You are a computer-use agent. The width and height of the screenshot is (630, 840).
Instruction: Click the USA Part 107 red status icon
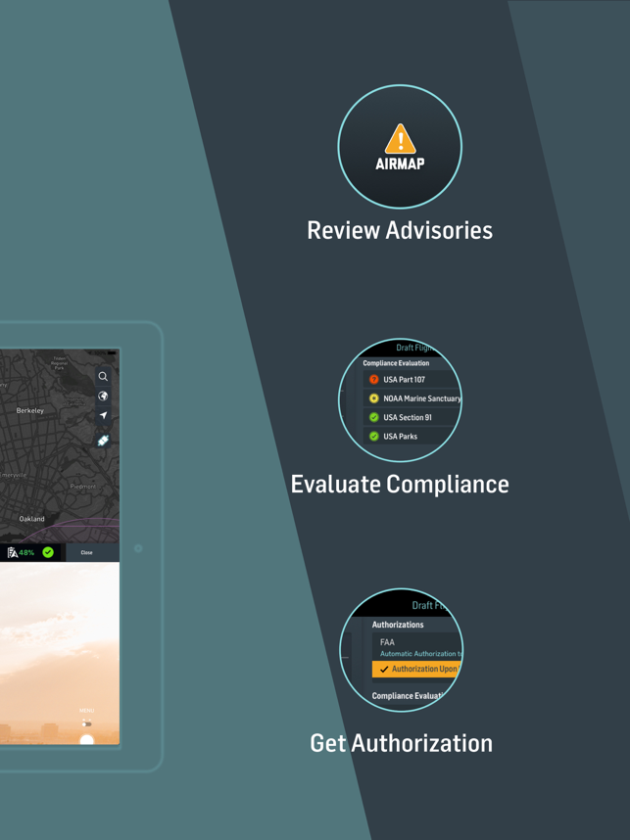pos(374,379)
